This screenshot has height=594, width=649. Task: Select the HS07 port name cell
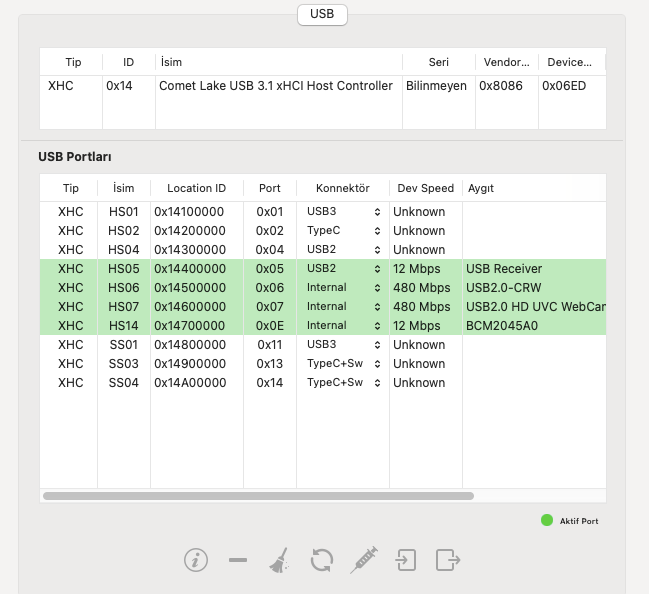click(123, 307)
